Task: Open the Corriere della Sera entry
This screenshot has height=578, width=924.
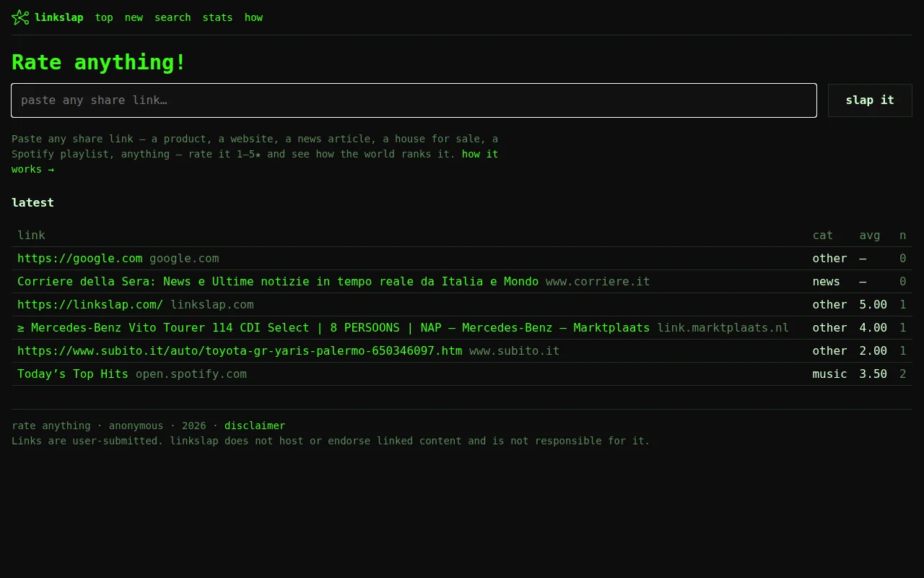Action: click(278, 282)
